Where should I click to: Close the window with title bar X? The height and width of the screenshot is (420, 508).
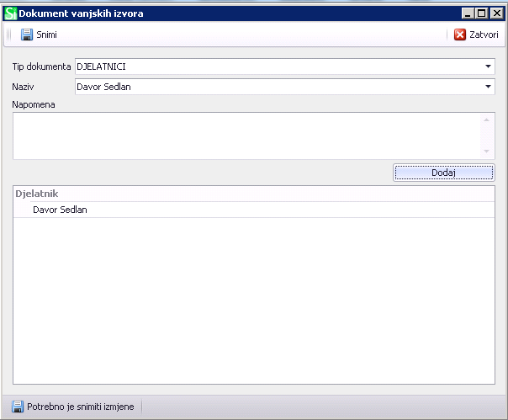point(497,13)
